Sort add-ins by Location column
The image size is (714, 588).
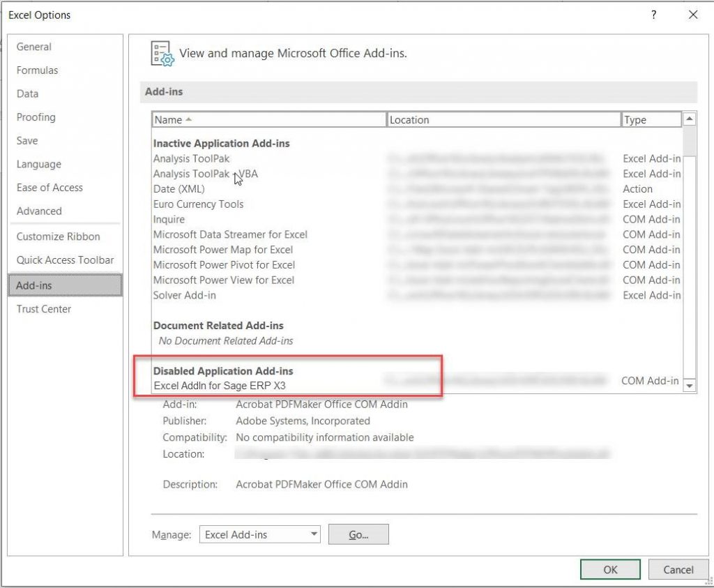pyautogui.click(x=503, y=120)
